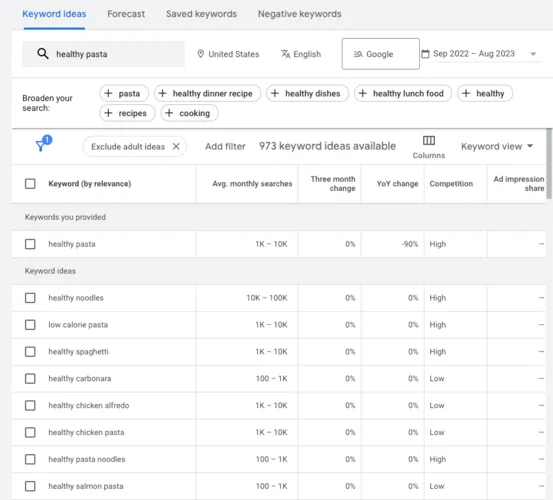Check the 'healthy noodles' row checkbox
Viewport: 553px width, 500px height.
[30, 298]
